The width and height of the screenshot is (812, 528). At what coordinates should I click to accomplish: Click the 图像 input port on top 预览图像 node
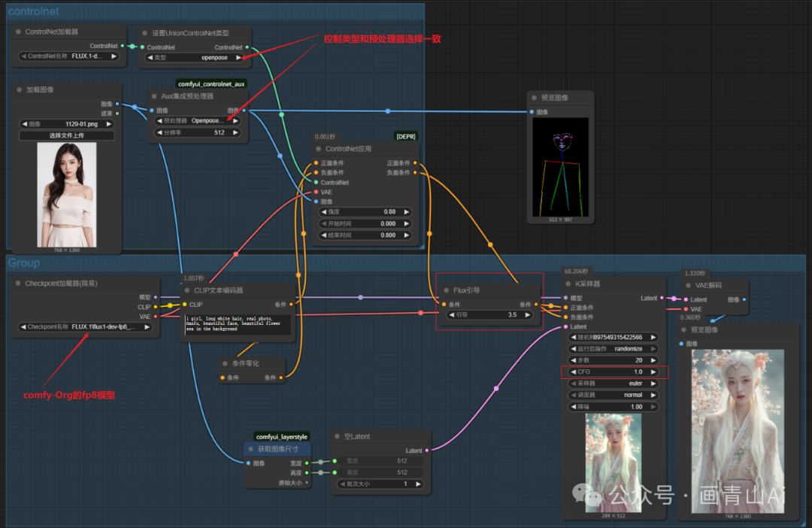tap(532, 112)
